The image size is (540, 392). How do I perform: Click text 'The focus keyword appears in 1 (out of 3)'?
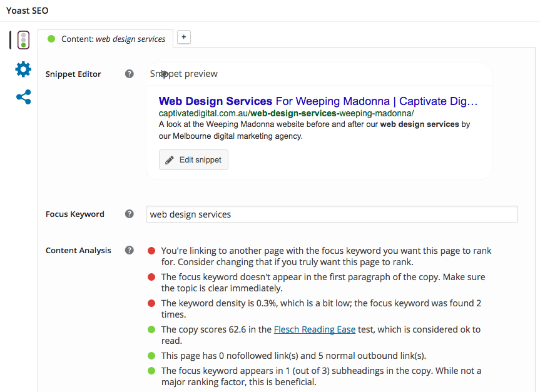[245, 371]
